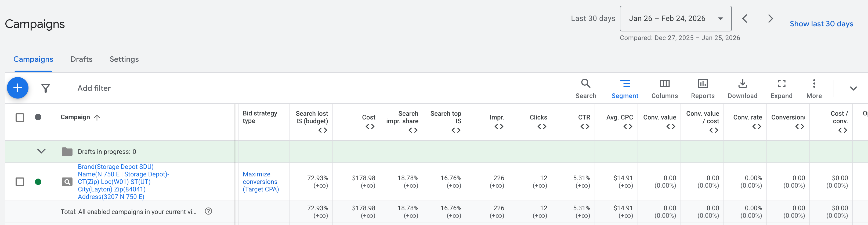868x225 pixels.
Task: Select the Brand Storage Depot campaign checkbox
Action: point(20,182)
